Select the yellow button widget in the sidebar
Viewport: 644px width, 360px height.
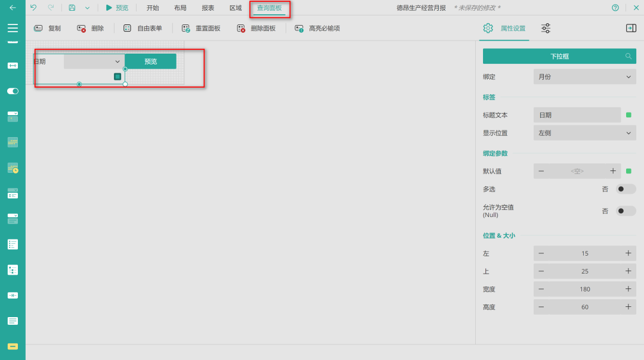point(13,346)
